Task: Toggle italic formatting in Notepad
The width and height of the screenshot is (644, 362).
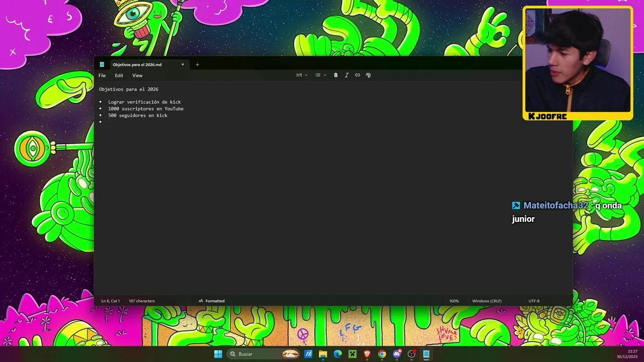Action: pyautogui.click(x=347, y=75)
